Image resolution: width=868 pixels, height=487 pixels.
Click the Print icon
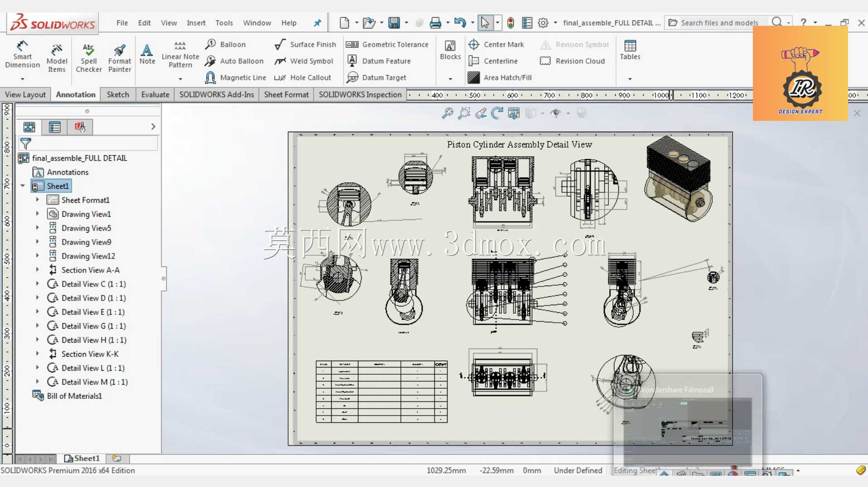coord(435,23)
